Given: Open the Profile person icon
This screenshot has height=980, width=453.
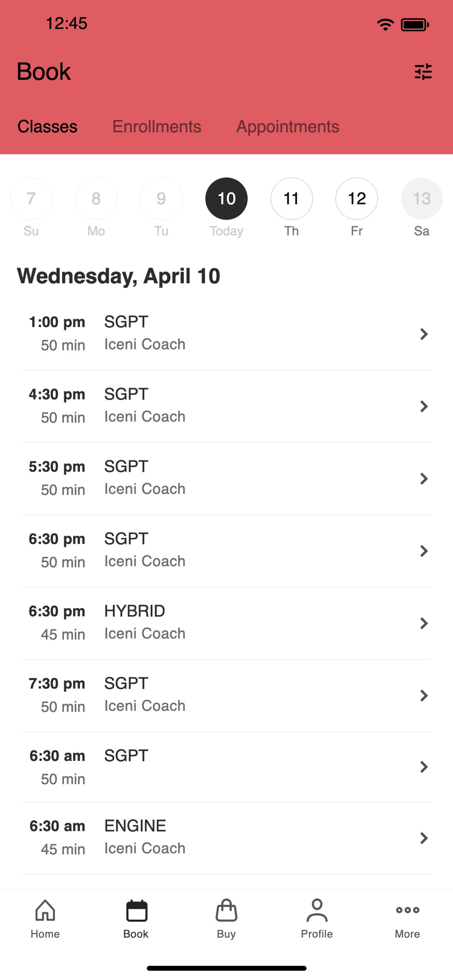Looking at the screenshot, I should pos(317,910).
